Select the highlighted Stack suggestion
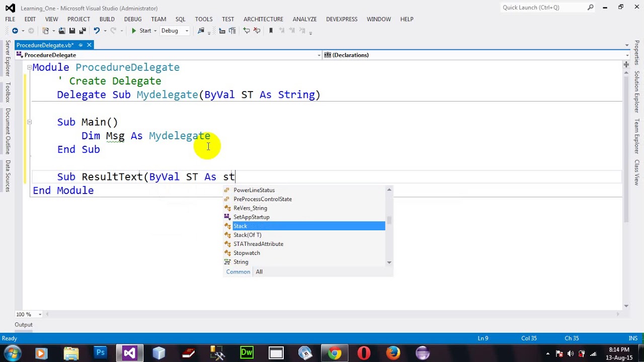644x362 pixels. tap(304, 226)
